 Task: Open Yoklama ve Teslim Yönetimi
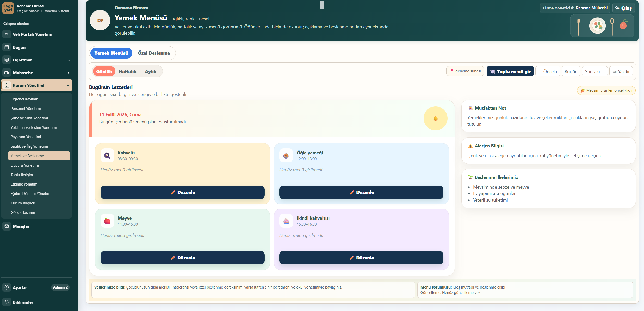click(39, 127)
